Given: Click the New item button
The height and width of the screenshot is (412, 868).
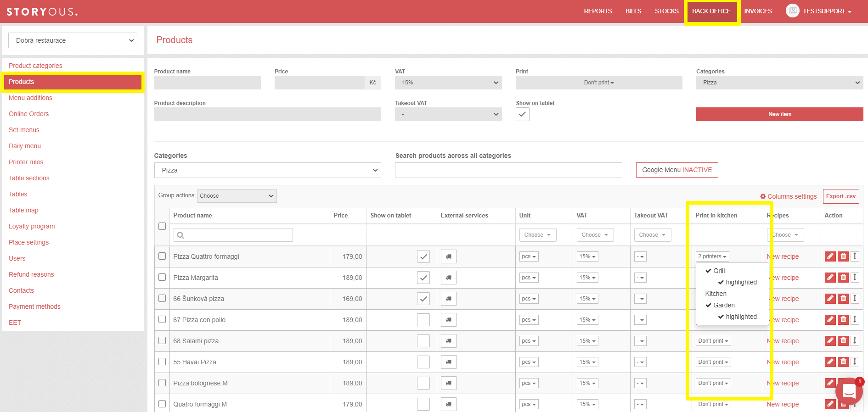Looking at the screenshot, I should pyautogui.click(x=780, y=114).
